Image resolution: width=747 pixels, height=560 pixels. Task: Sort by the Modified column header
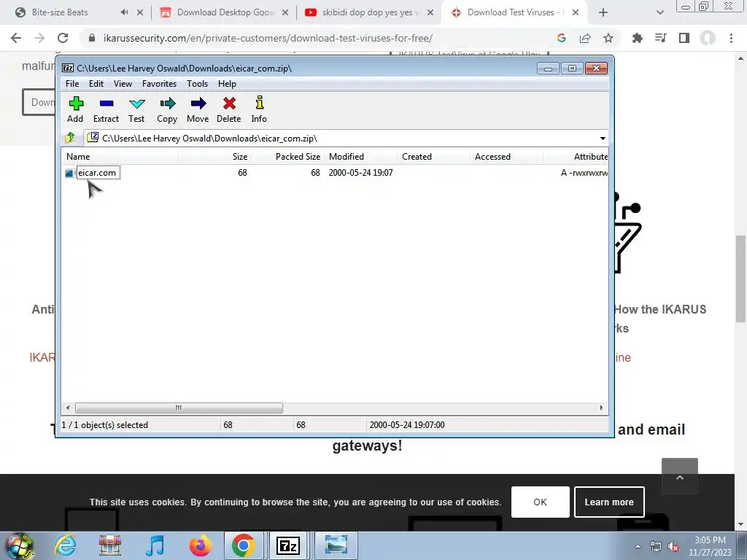pyautogui.click(x=360, y=157)
